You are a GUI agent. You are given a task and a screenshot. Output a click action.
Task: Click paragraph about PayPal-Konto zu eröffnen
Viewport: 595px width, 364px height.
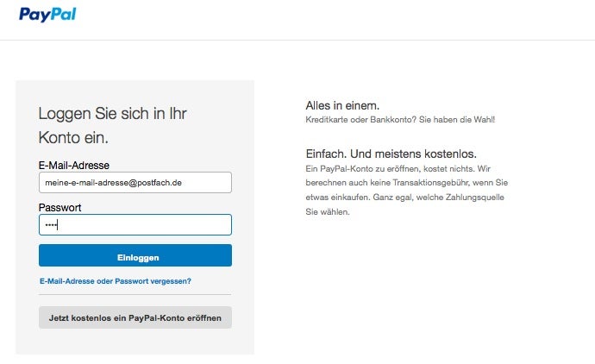(x=407, y=190)
